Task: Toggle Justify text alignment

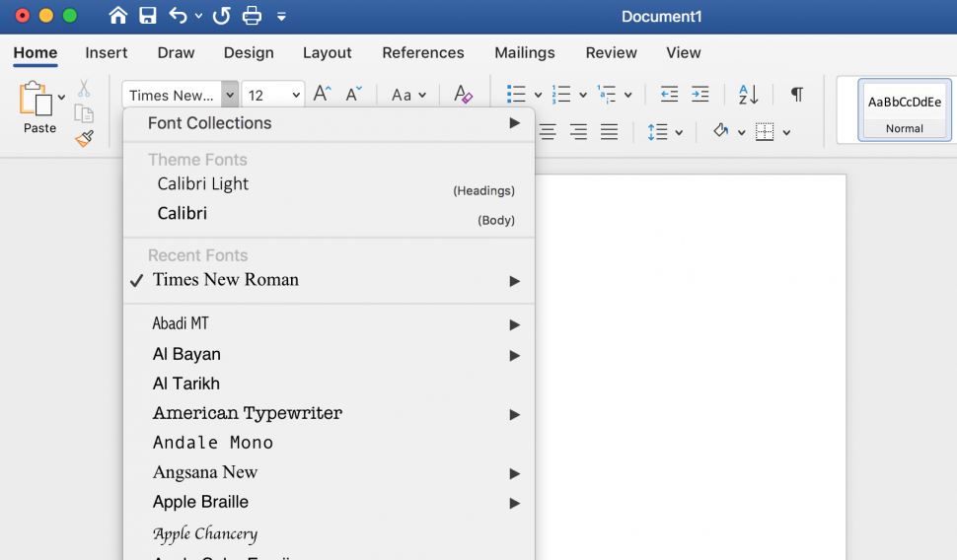Action: click(x=610, y=132)
